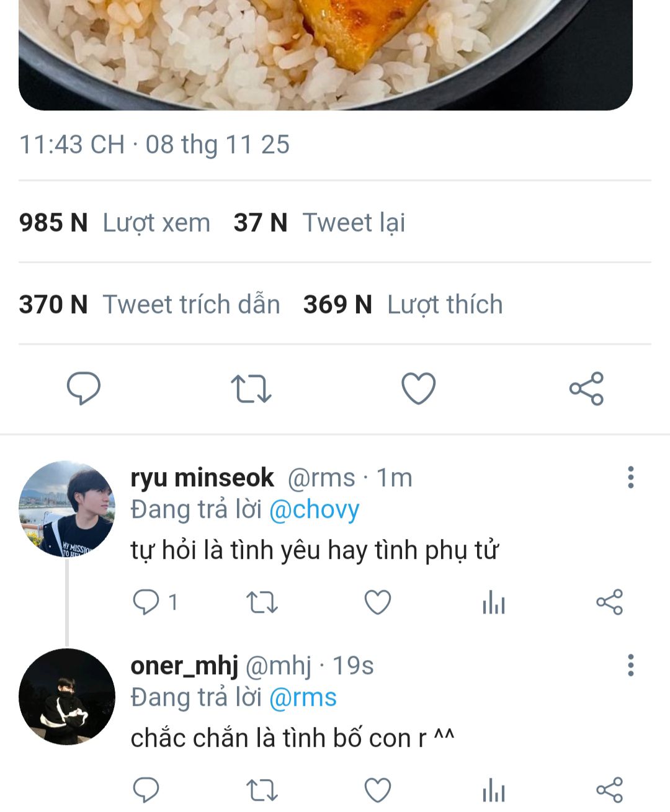Retweet ryu minseok's reply
This screenshot has height=812, width=670.
click(262, 602)
